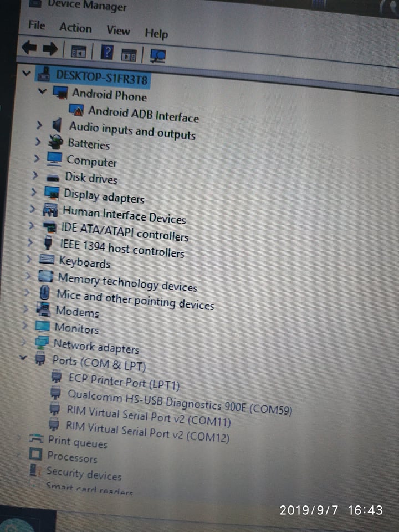Click the Back arrow toolbar icon
This screenshot has height=532, width=399.
pyautogui.click(x=29, y=48)
